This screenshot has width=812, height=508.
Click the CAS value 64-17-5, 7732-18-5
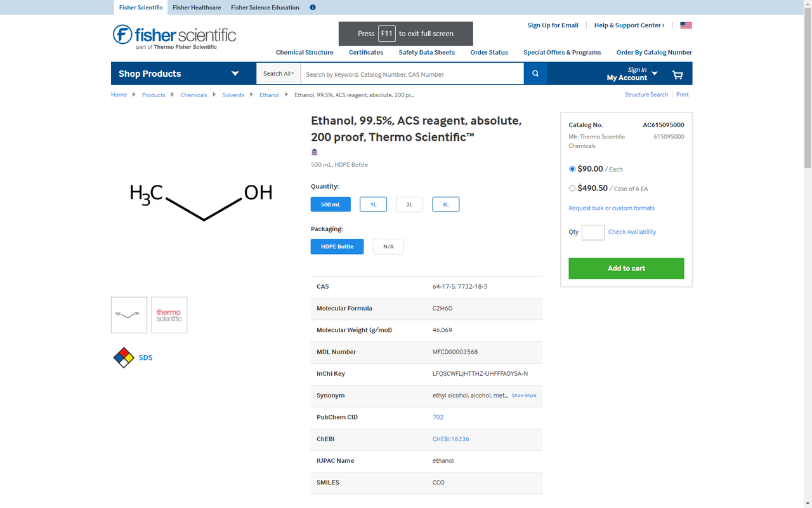point(460,286)
